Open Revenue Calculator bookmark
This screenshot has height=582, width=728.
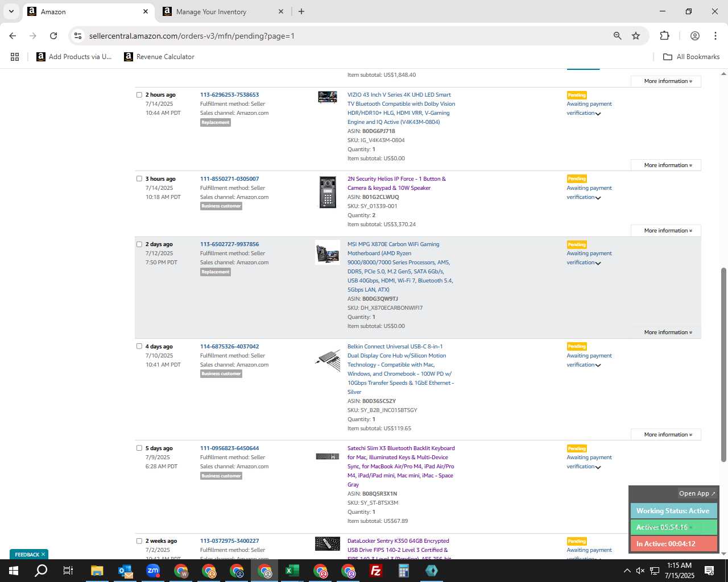(159, 57)
